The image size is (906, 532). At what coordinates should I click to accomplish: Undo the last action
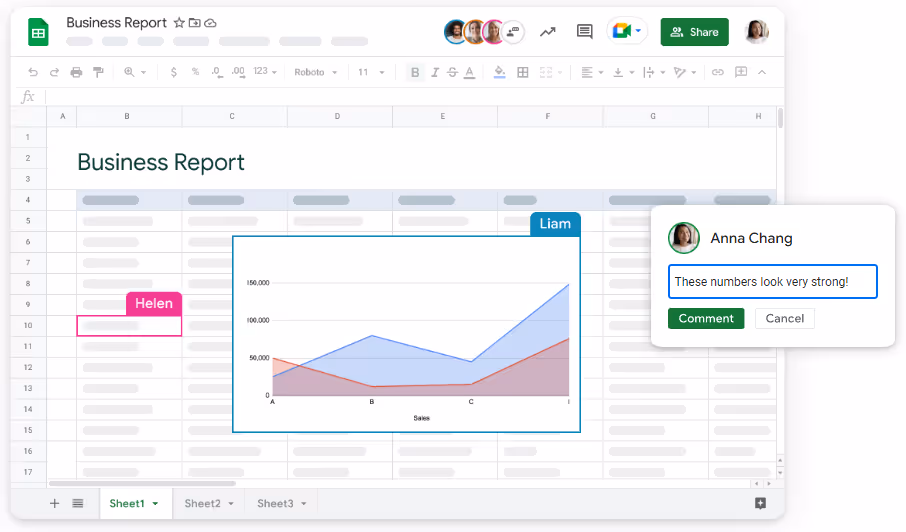point(33,72)
